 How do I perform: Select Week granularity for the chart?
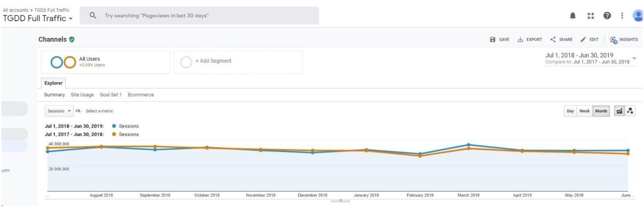coord(584,111)
